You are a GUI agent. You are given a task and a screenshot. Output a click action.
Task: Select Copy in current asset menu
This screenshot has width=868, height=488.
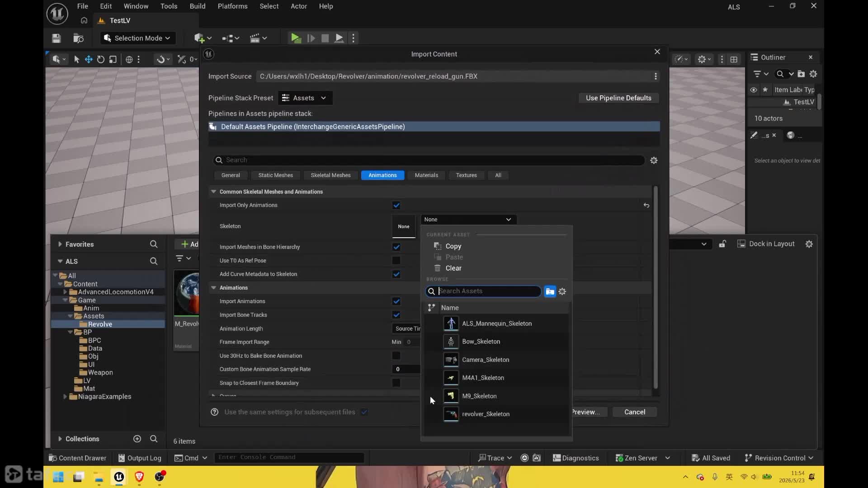coord(453,246)
